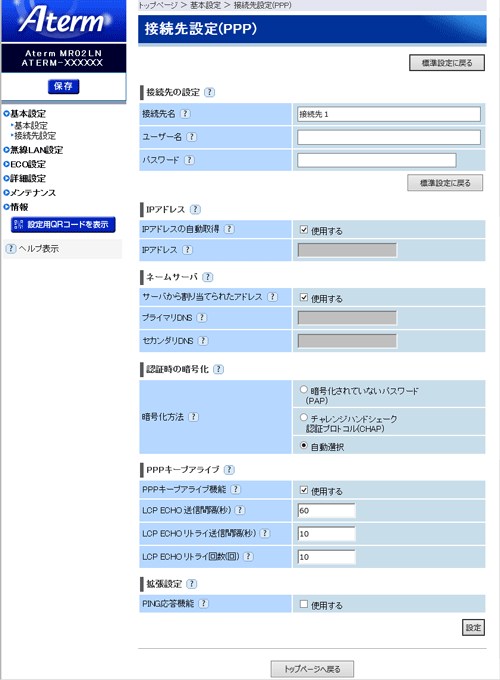The width and height of the screenshot is (500, 680).
Task: Click help icon next to LCP ECHOリトライ回数
Action: point(248,556)
